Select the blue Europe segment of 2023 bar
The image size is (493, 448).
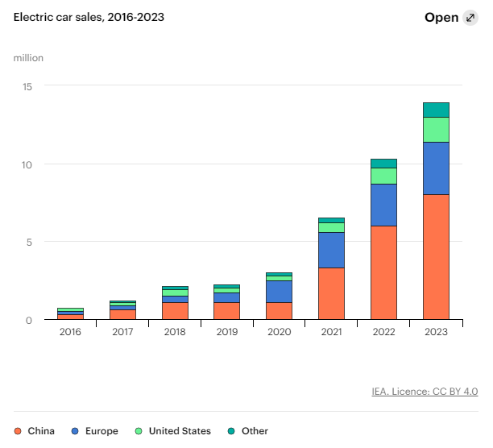coord(436,168)
